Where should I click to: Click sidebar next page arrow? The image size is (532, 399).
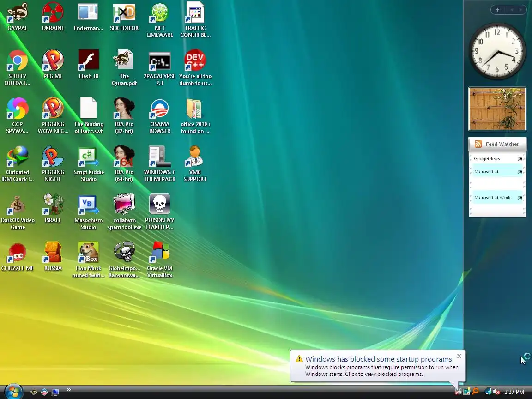click(520, 10)
